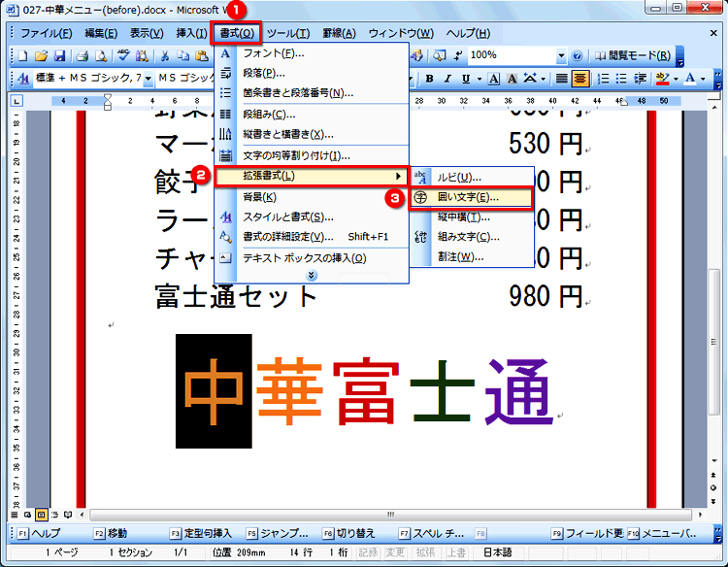Open standard toolbar options arrow
The height and width of the screenshot is (567, 728).
click(x=680, y=56)
